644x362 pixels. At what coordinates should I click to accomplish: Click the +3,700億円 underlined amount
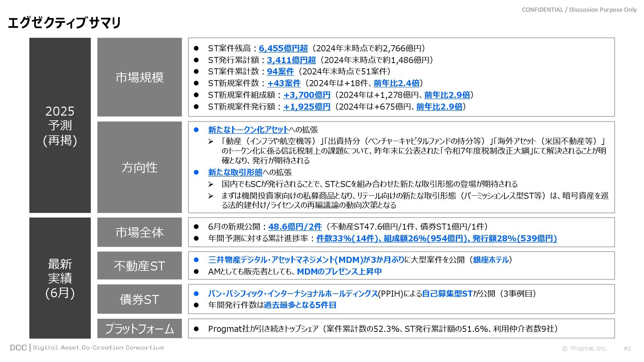point(307,95)
